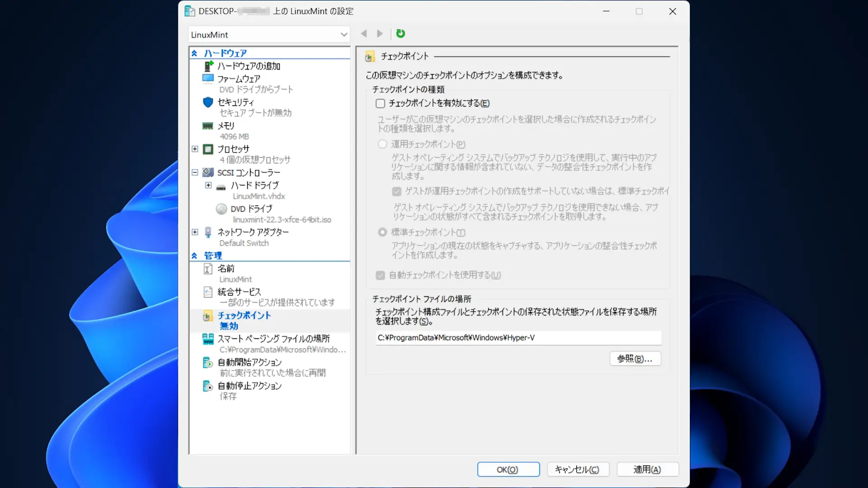The height and width of the screenshot is (488, 868).
Task: Click the back navigation arrow icon
Action: 364,33
